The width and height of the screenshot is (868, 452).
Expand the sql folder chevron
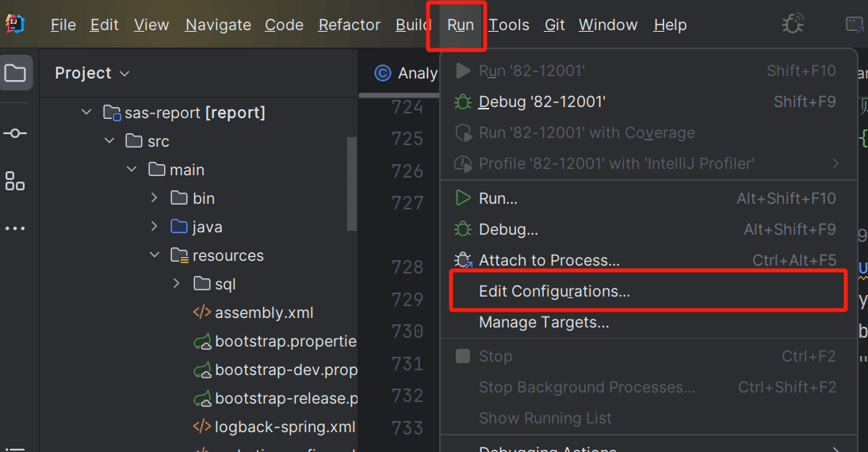(177, 284)
